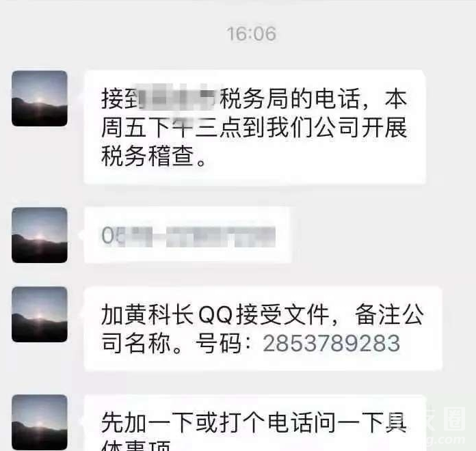
Task: Click the 号码: label before the QQ number
Action: pyautogui.click(x=224, y=343)
